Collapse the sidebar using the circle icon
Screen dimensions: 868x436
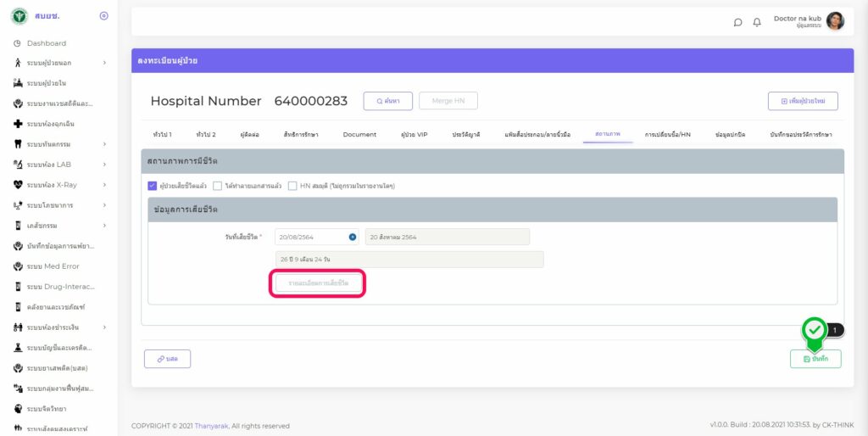coord(103,16)
